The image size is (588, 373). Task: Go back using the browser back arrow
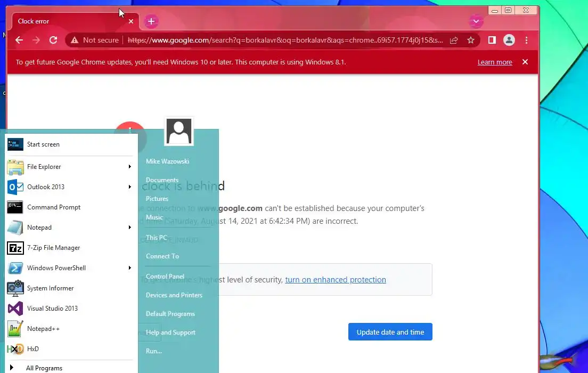click(19, 40)
